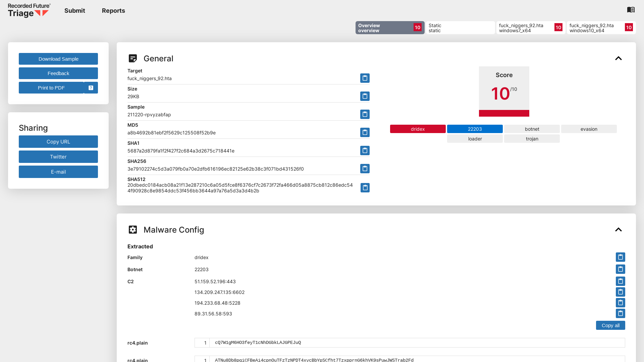This screenshot has height=362, width=644.
Task: Click Copy URL button
Action: (58, 142)
